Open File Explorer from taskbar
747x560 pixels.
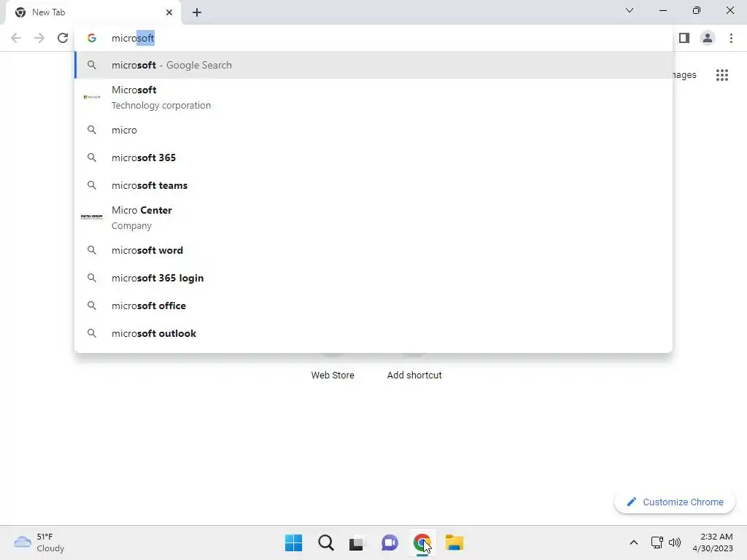click(x=454, y=542)
